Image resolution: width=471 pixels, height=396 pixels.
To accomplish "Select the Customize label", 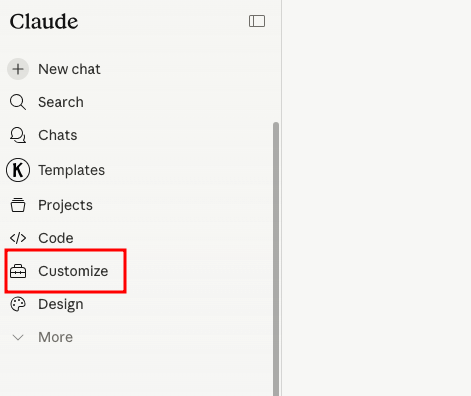I will (73, 271).
